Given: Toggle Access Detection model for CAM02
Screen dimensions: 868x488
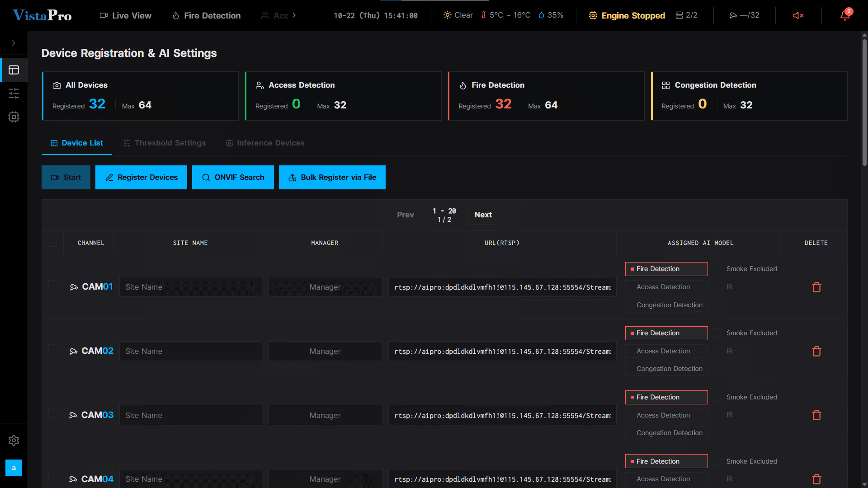Looking at the screenshot, I should [x=666, y=351].
